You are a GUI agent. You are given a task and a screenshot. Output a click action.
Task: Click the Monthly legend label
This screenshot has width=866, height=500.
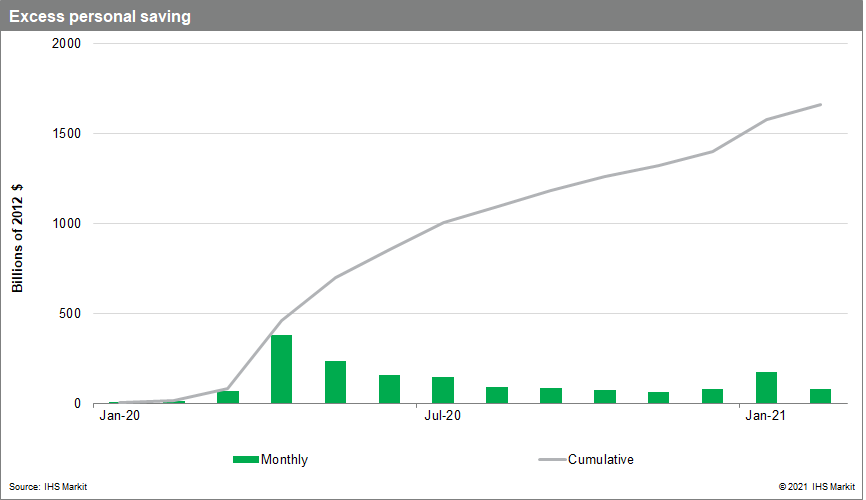tap(284, 460)
